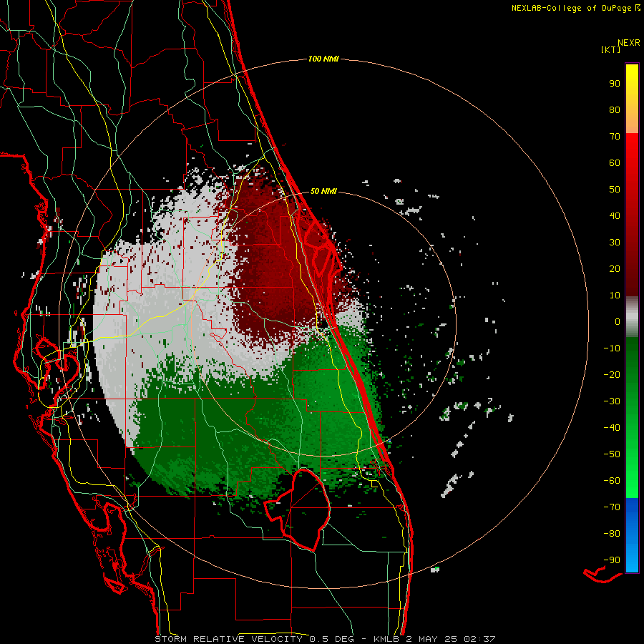
Task: Click the -90 tick label on the velocity scale
Action: [x=612, y=560]
